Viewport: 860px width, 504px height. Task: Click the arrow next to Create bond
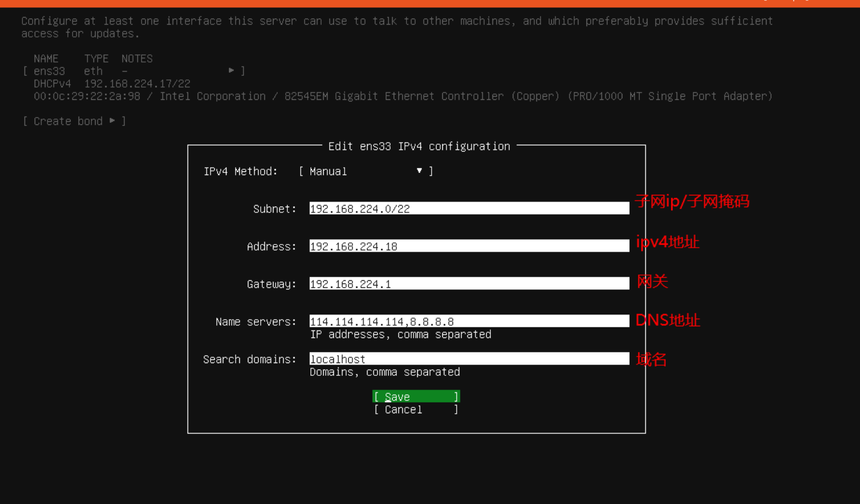click(112, 121)
